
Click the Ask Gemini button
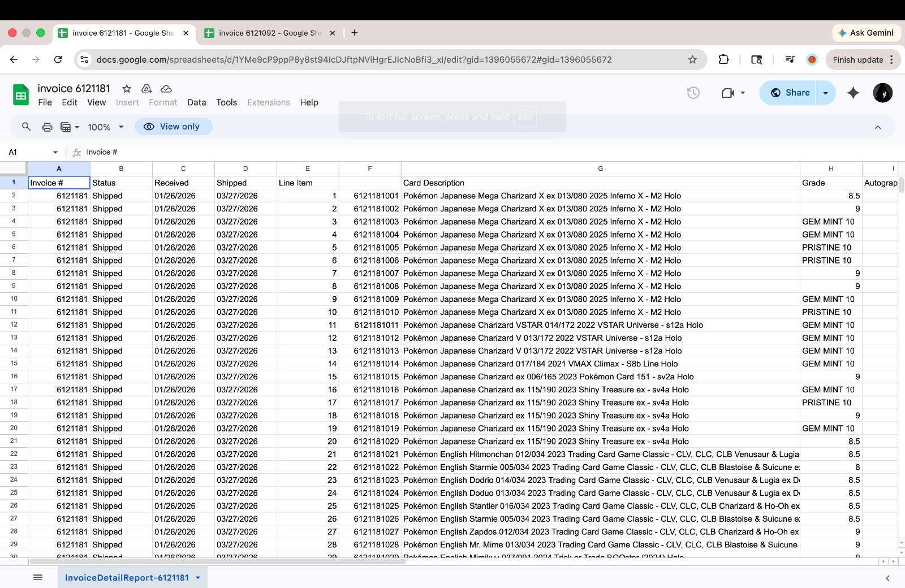coord(866,33)
